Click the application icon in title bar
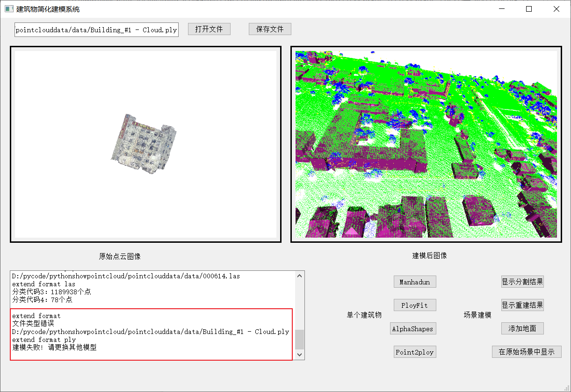This screenshot has height=392, width=571. tap(9, 9)
